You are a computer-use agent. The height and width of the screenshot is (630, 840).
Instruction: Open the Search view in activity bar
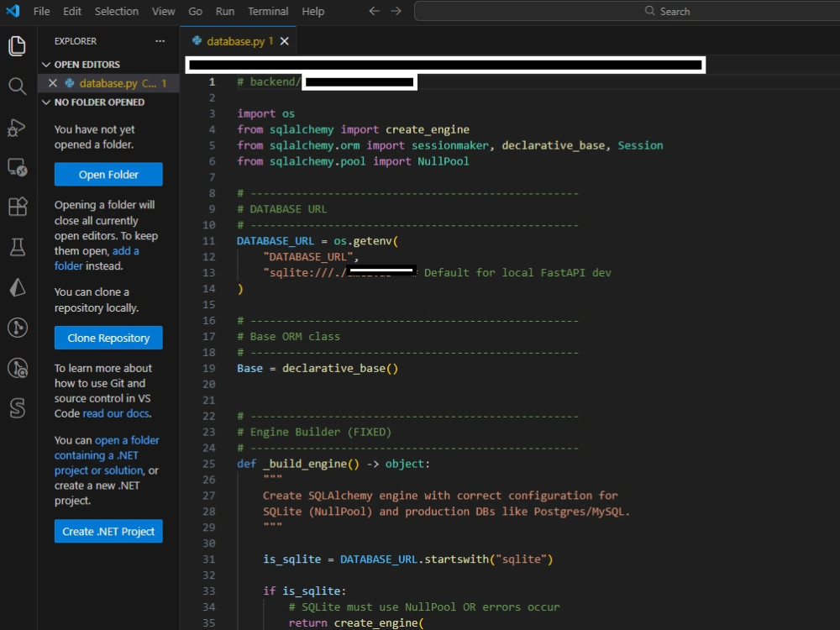(17, 87)
